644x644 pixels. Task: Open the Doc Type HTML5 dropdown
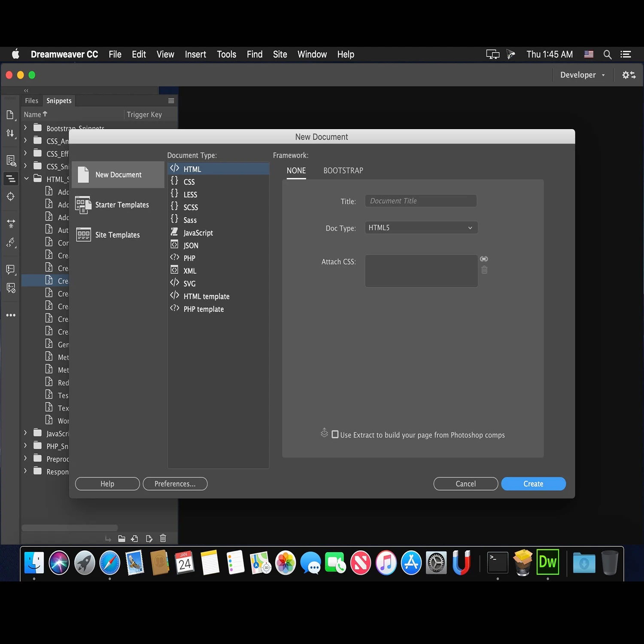click(421, 228)
